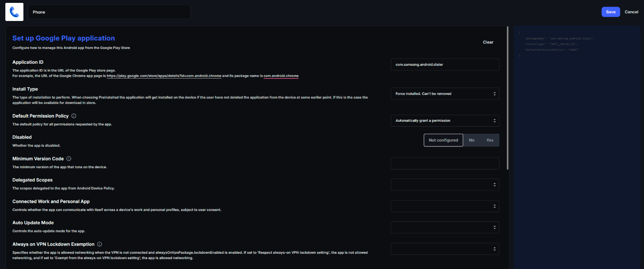Set Disabled to Not configured
The width and height of the screenshot is (644, 269).
pos(443,140)
